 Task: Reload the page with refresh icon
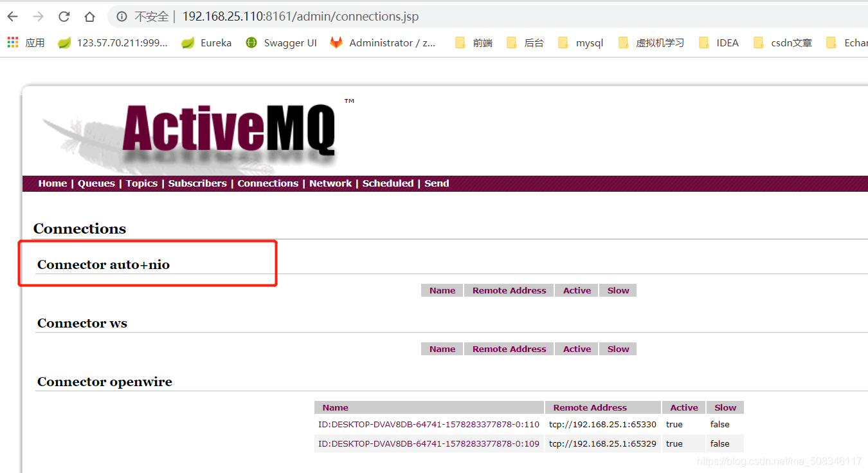click(64, 17)
